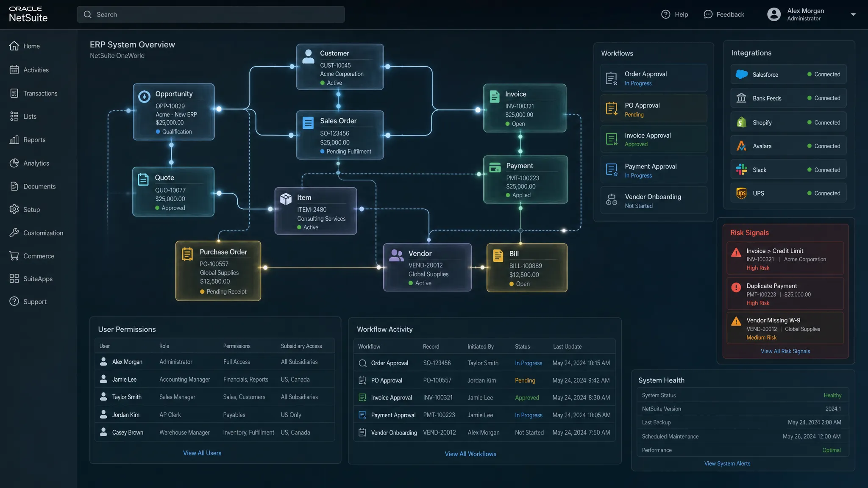Click the Last Update column header
The image size is (868, 488).
click(x=567, y=347)
